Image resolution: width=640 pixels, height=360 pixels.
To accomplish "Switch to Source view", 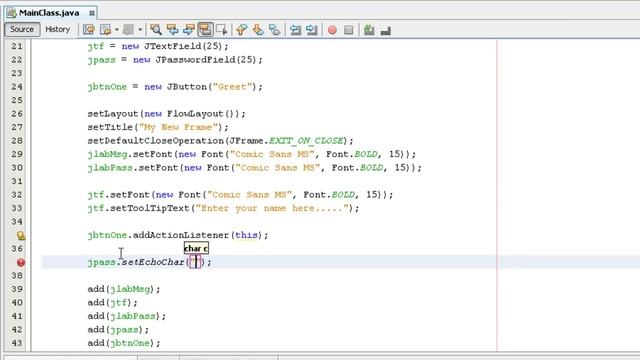I will [22, 29].
